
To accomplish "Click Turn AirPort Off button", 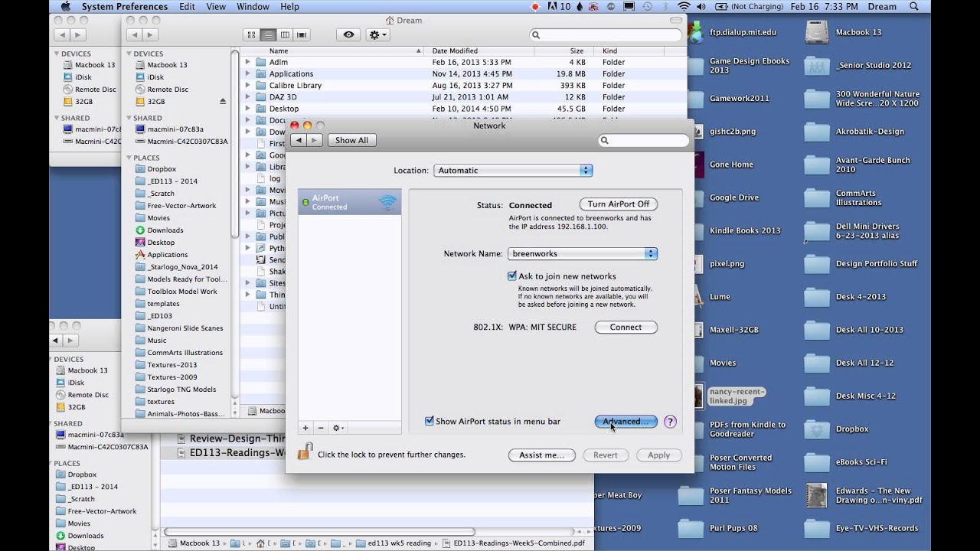I will 619,204.
